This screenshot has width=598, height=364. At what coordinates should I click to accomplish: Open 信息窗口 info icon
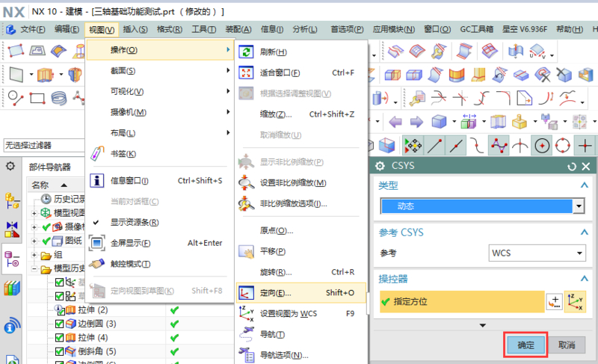(x=97, y=180)
